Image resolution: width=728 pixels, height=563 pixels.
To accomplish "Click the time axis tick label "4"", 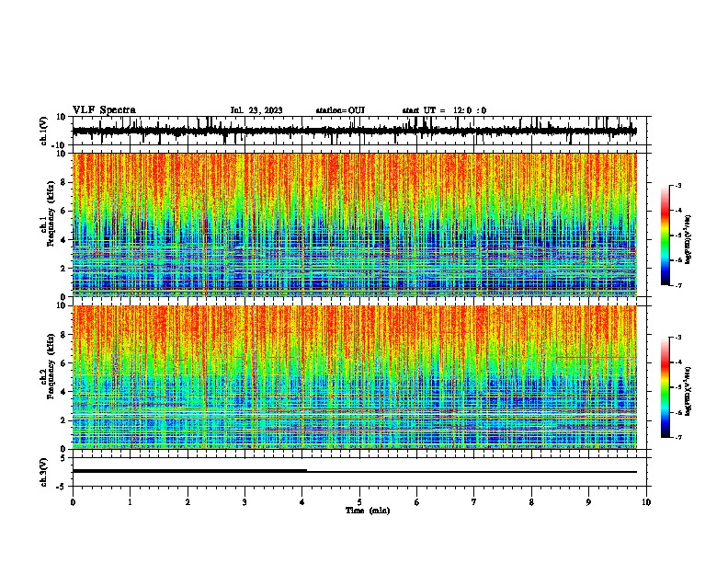I will pyautogui.click(x=302, y=502).
